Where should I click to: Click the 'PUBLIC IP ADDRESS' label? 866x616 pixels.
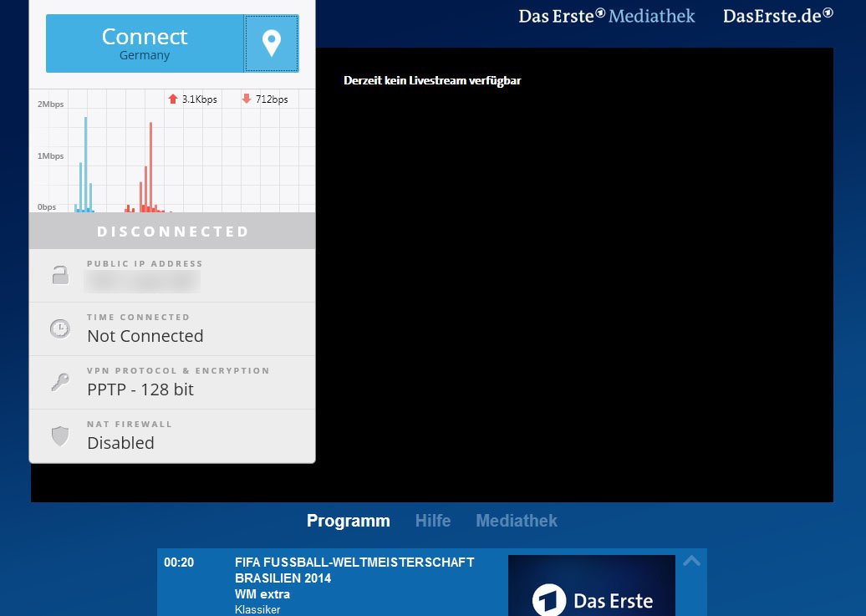click(145, 263)
